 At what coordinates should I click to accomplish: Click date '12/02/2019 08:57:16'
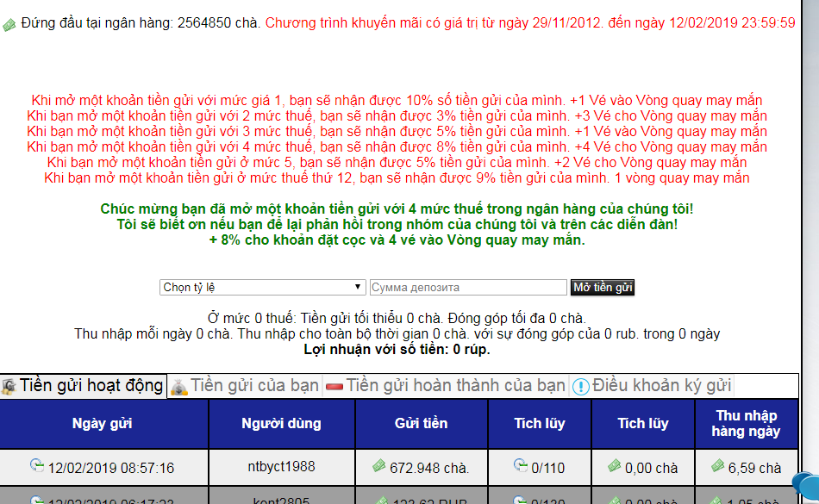coord(110,468)
